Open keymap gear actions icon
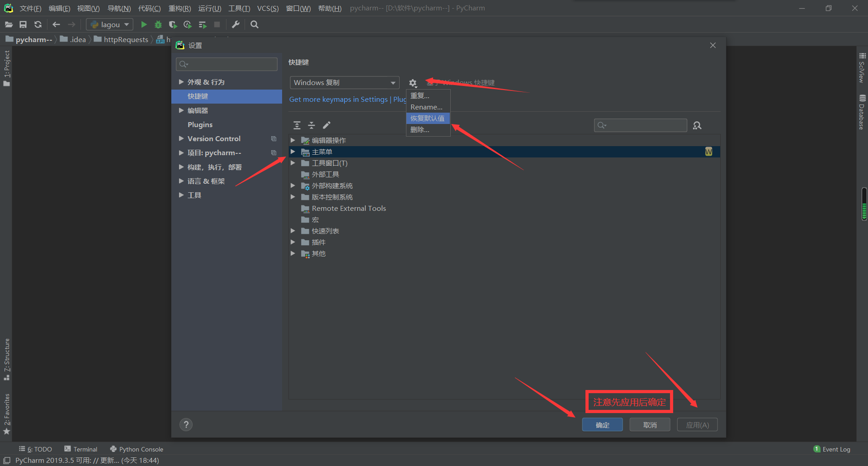This screenshot has width=868, height=466. coord(413,83)
